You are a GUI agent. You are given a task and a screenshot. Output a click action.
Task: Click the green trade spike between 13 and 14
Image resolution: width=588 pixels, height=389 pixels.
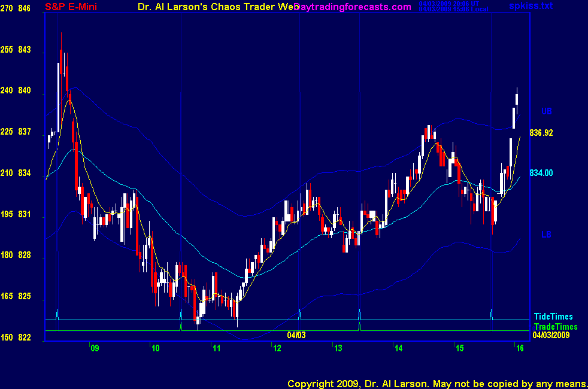[x=359, y=326]
